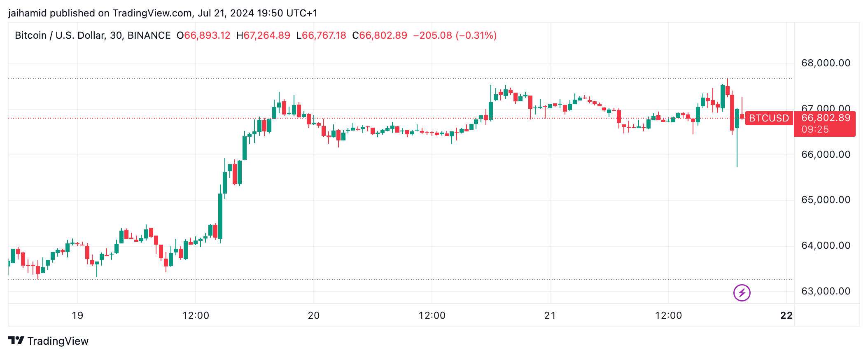Click the low value L66,767.18
Image resolution: width=868 pixels, height=355 pixels.
click(321, 35)
